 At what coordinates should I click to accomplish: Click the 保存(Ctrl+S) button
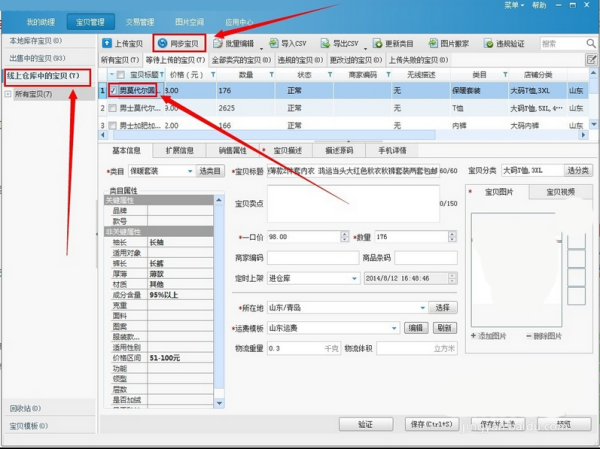(432, 424)
